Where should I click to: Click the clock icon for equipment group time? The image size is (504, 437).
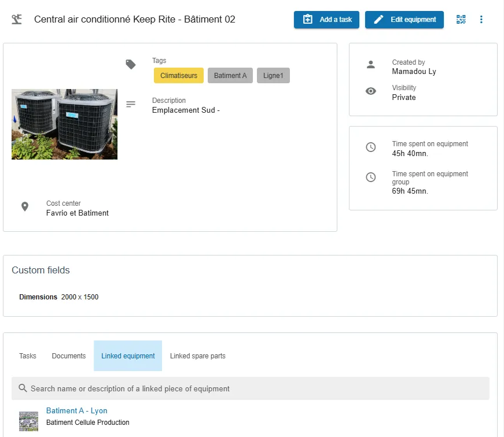click(x=370, y=177)
